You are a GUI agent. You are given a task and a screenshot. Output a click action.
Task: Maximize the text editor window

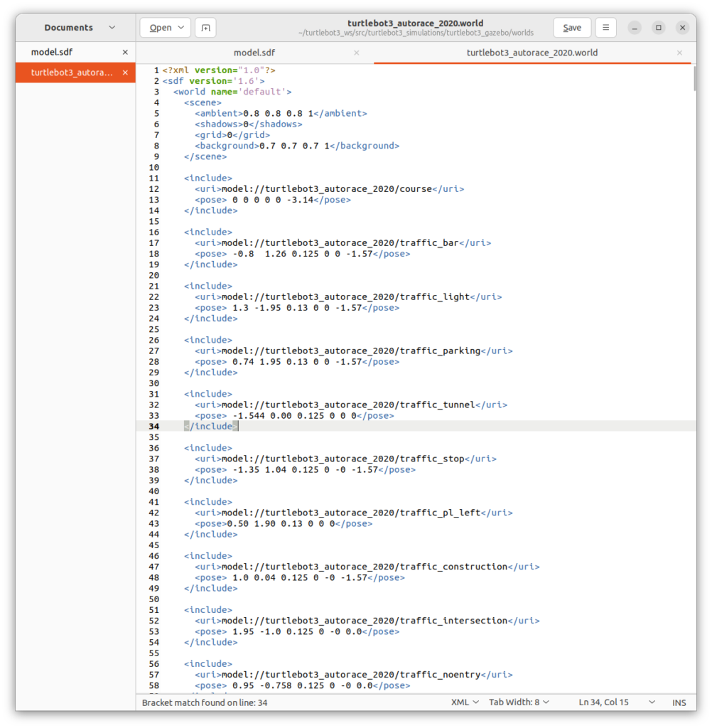point(658,28)
